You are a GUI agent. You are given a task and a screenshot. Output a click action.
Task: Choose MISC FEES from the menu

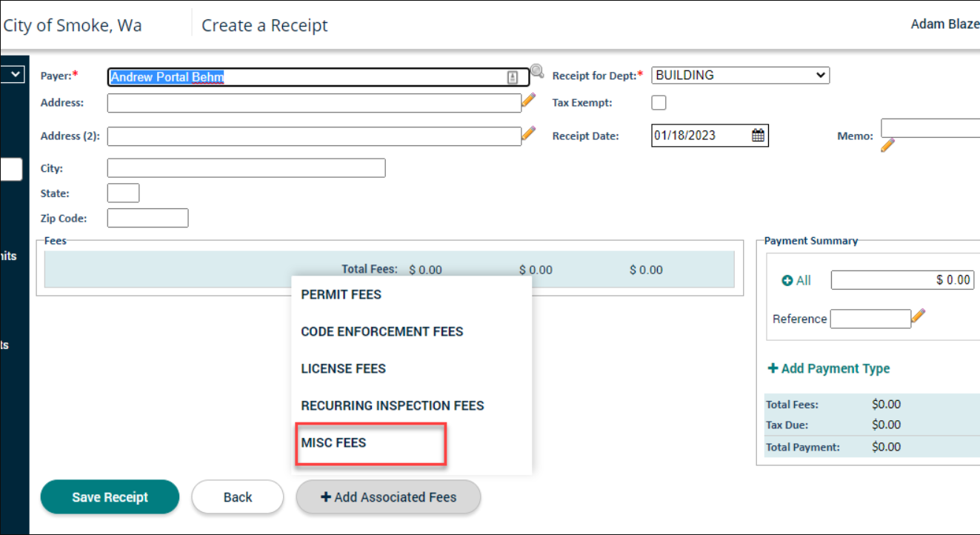pos(333,442)
